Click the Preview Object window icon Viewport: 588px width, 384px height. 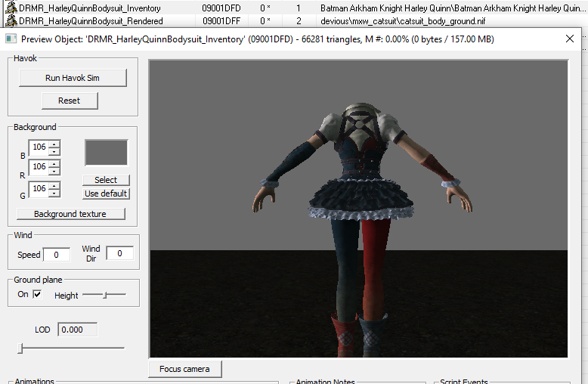(x=11, y=39)
